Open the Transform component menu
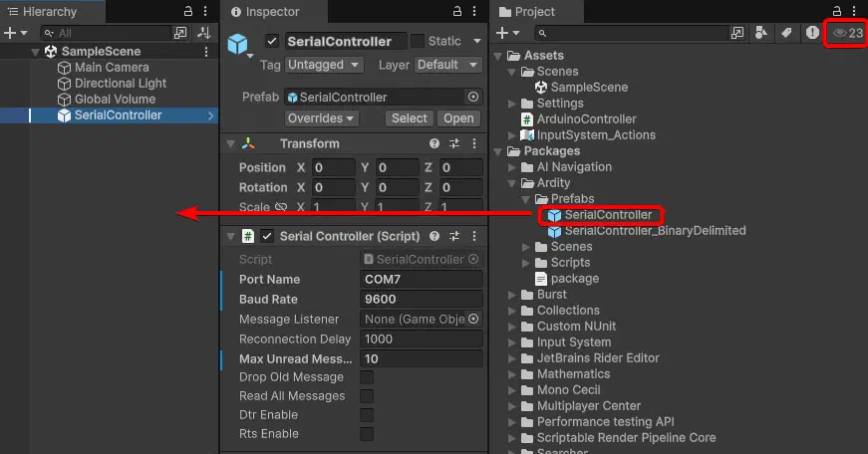This screenshot has height=454, width=868. tap(474, 143)
